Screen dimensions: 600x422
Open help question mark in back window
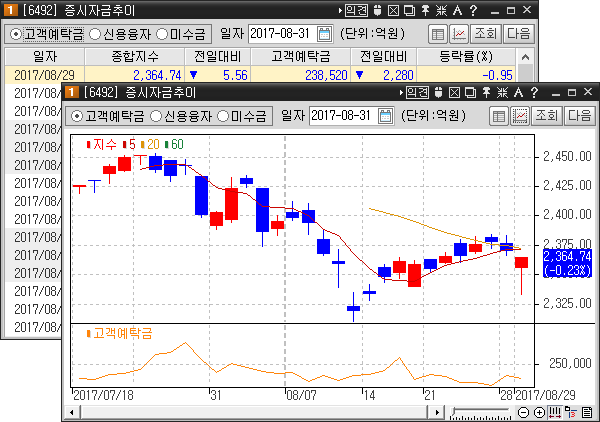point(473,10)
